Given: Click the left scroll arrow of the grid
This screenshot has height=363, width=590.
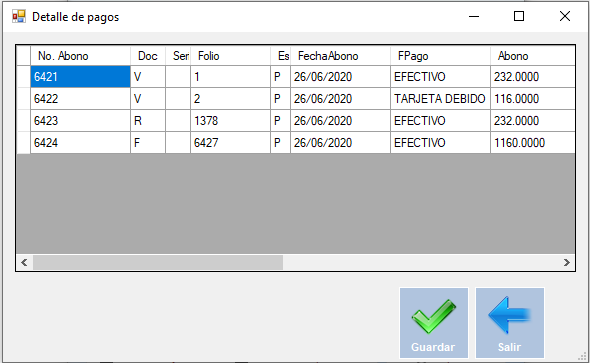Looking at the screenshot, I should [x=24, y=262].
